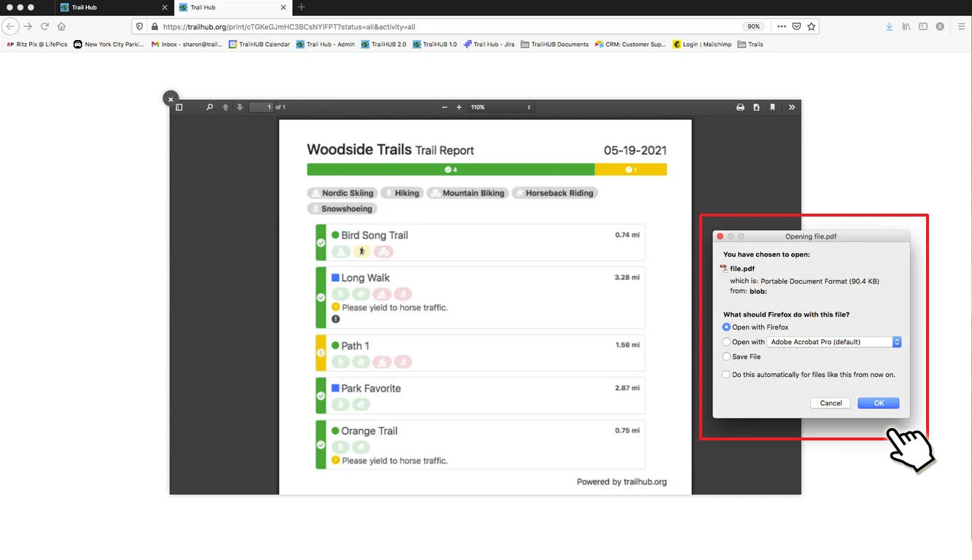Select the Open with Firefox radio button

(726, 327)
